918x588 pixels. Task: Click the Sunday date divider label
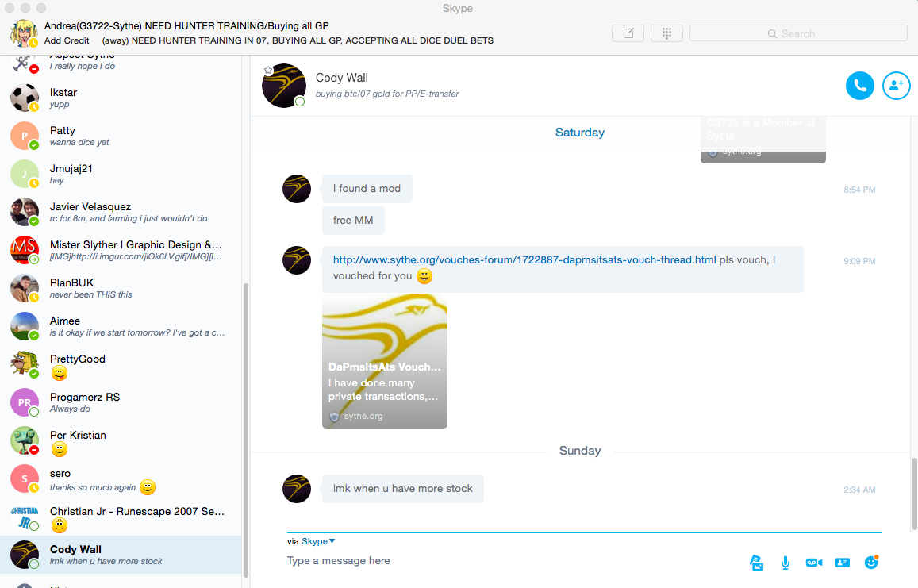point(580,451)
